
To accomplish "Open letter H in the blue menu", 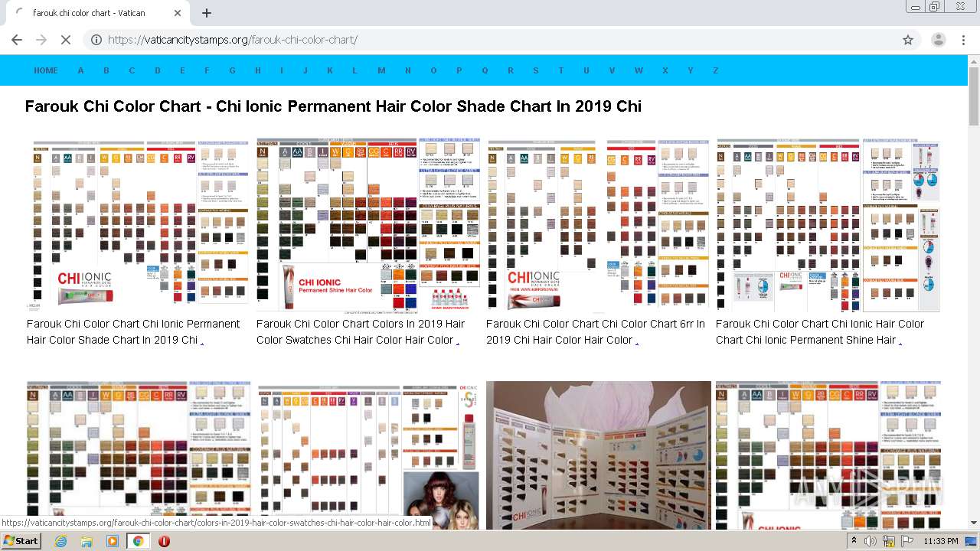I will (258, 70).
